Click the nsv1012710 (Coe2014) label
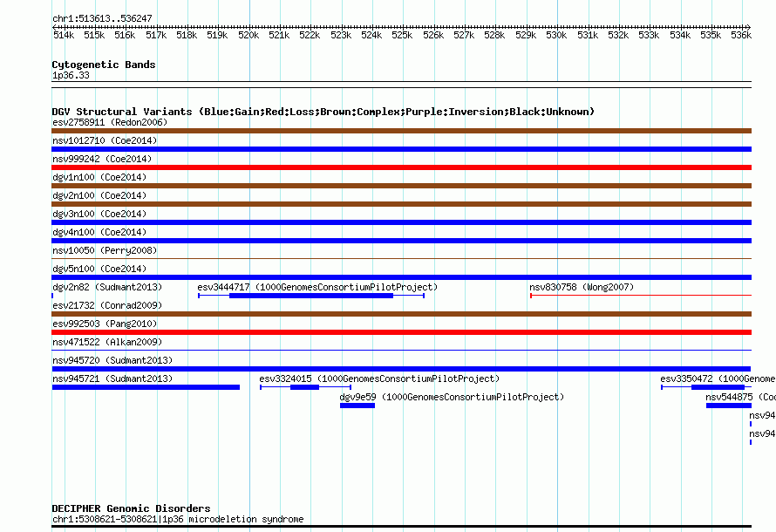The height and width of the screenshot is (532, 776). [105, 140]
